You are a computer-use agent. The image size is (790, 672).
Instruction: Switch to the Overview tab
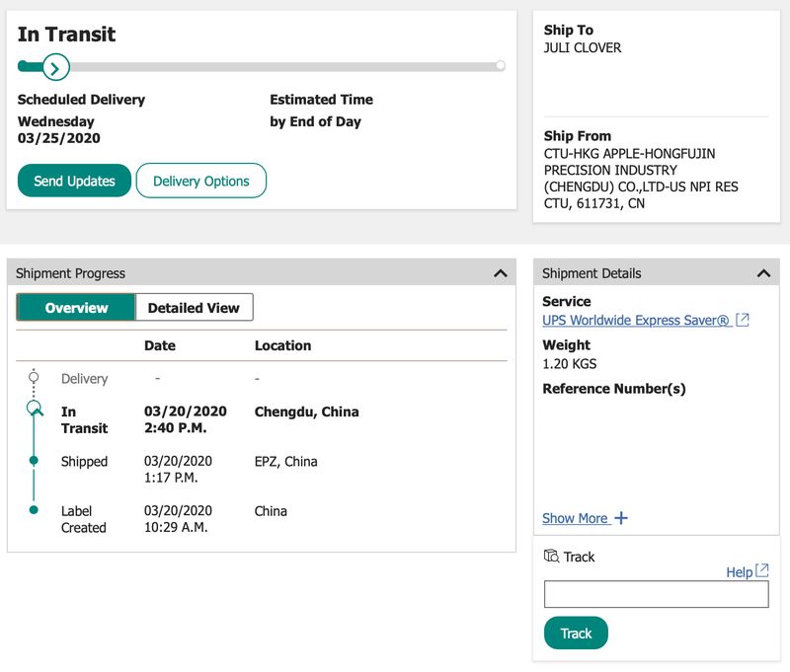point(76,308)
